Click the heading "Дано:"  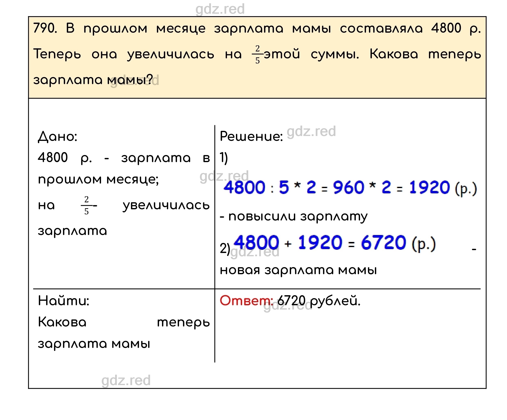pos(58,137)
